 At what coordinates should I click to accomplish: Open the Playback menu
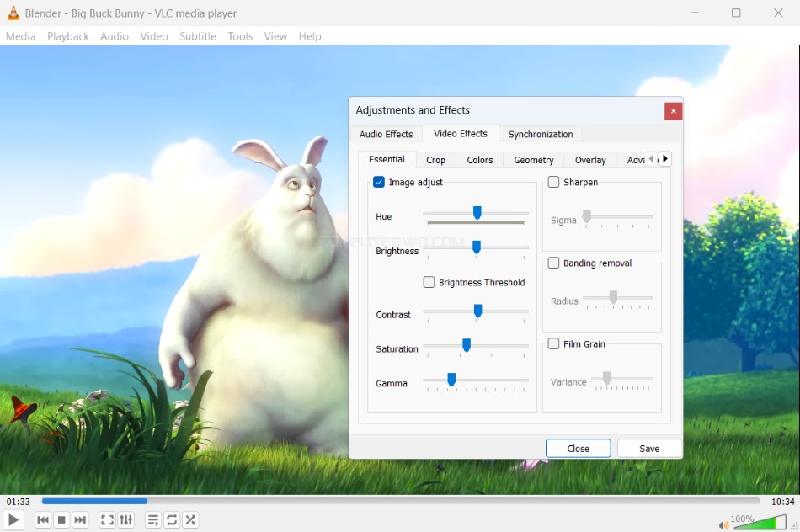pos(68,36)
